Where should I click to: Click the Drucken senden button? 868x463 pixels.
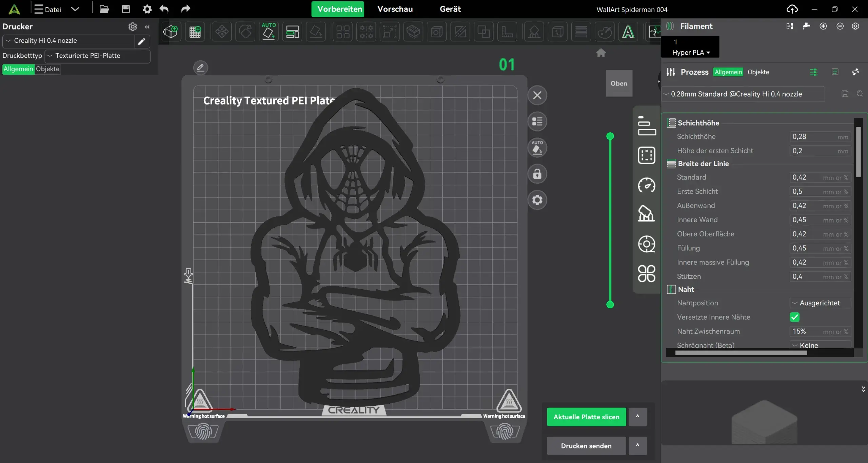point(586,445)
